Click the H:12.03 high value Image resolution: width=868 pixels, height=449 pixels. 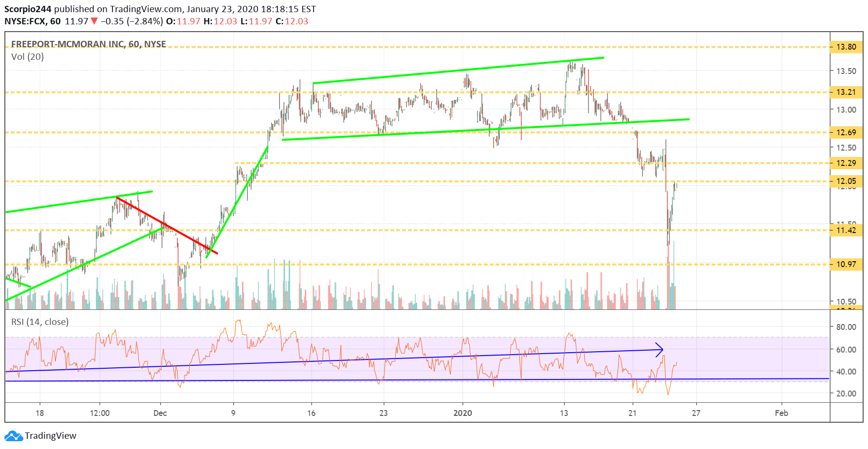coord(220,21)
